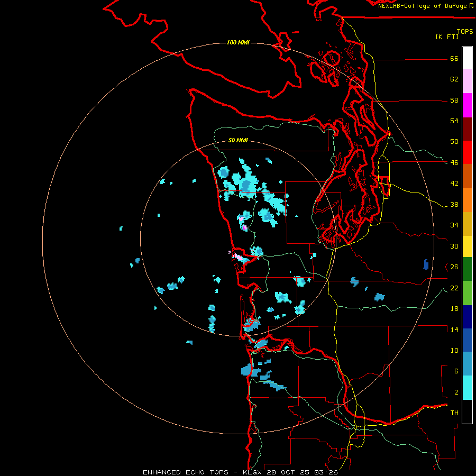
Task: Click the legend value 62
Action: tap(454, 79)
